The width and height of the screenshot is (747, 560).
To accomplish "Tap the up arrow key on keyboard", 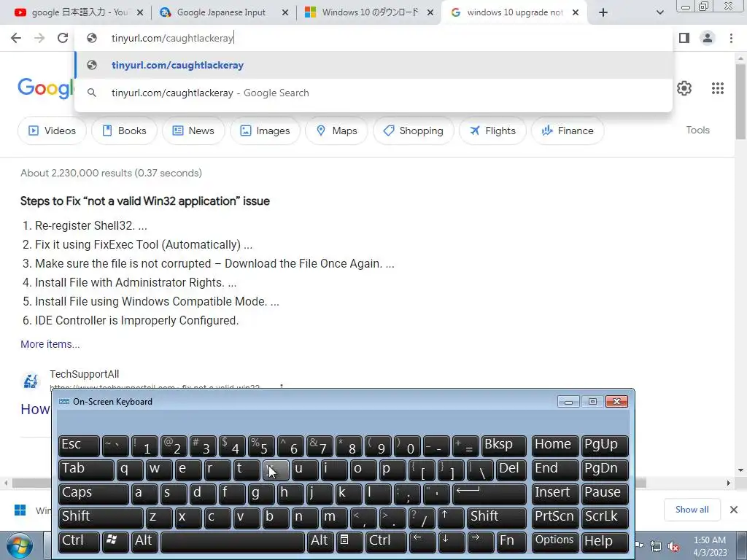I will (451, 518).
